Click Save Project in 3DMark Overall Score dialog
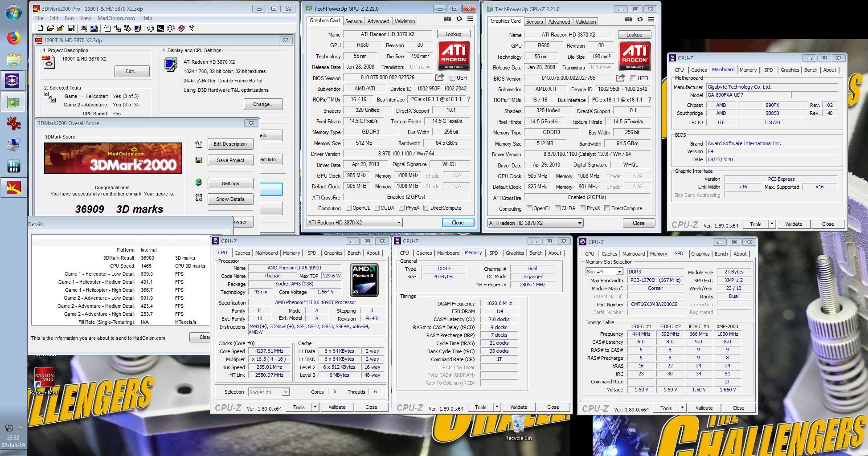Image resolution: width=868 pixels, height=456 pixels. [230, 160]
